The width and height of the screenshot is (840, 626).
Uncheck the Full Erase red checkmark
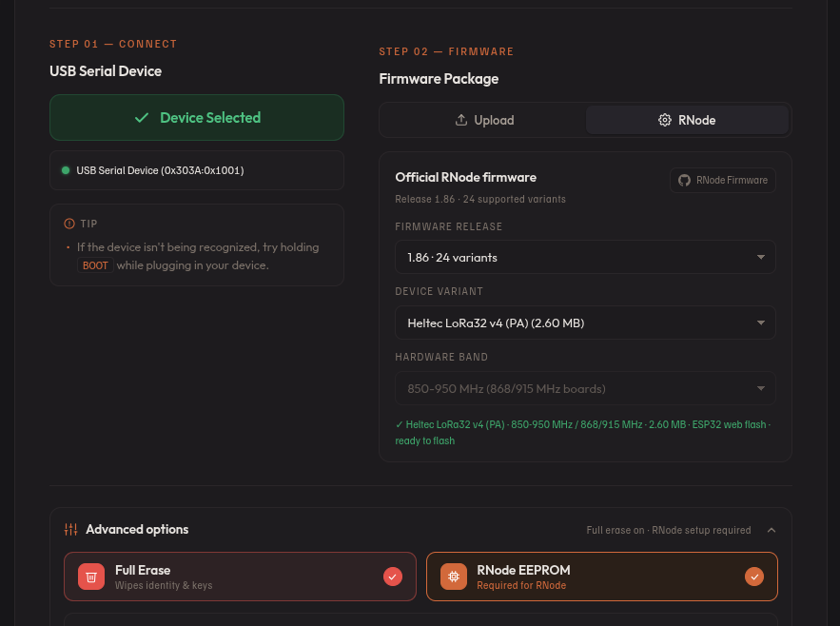[393, 577]
